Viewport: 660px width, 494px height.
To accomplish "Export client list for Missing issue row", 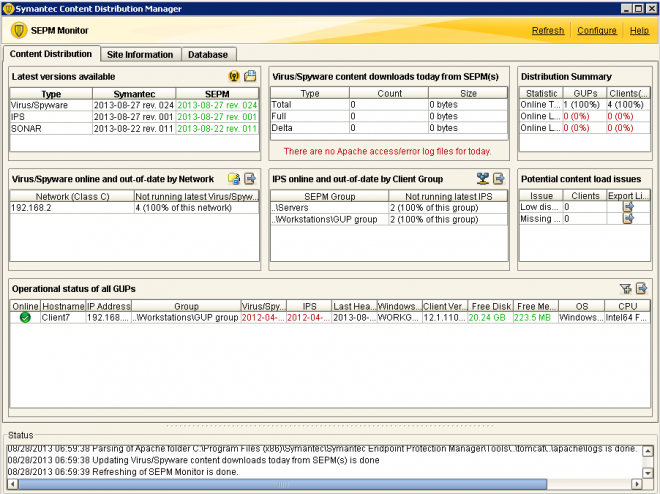I will click(628, 219).
